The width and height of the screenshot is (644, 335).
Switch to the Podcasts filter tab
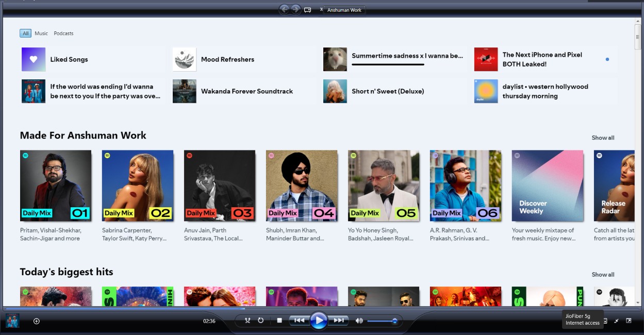click(63, 33)
